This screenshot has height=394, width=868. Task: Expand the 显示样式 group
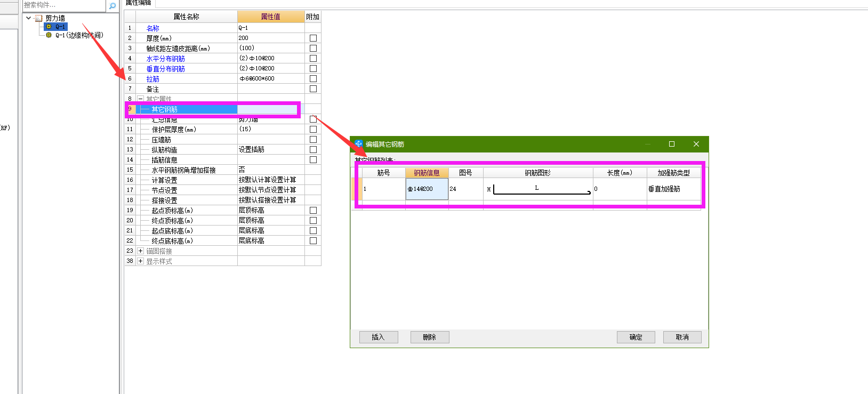coord(140,261)
